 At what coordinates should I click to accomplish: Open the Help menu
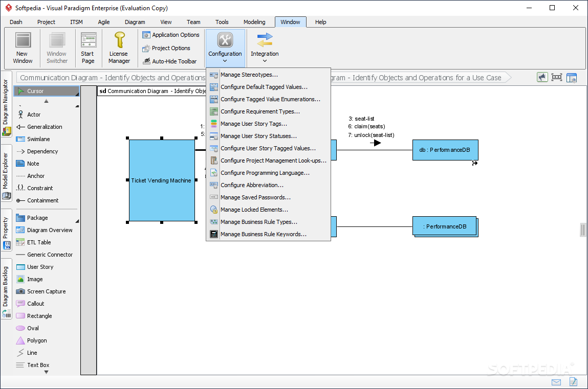tap(321, 22)
